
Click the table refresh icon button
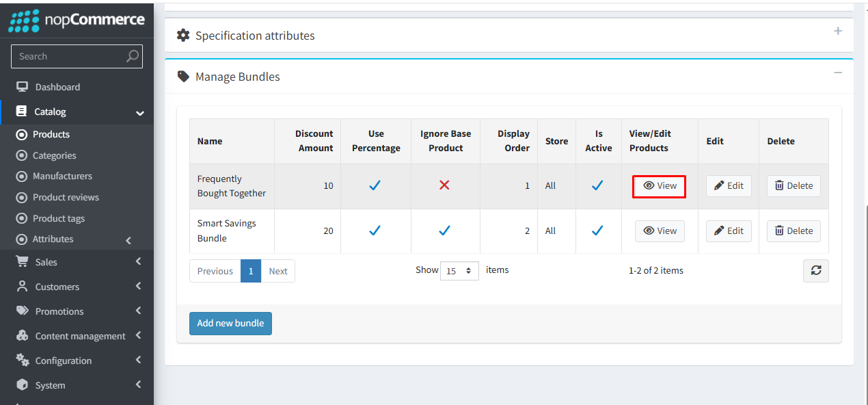pyautogui.click(x=815, y=271)
